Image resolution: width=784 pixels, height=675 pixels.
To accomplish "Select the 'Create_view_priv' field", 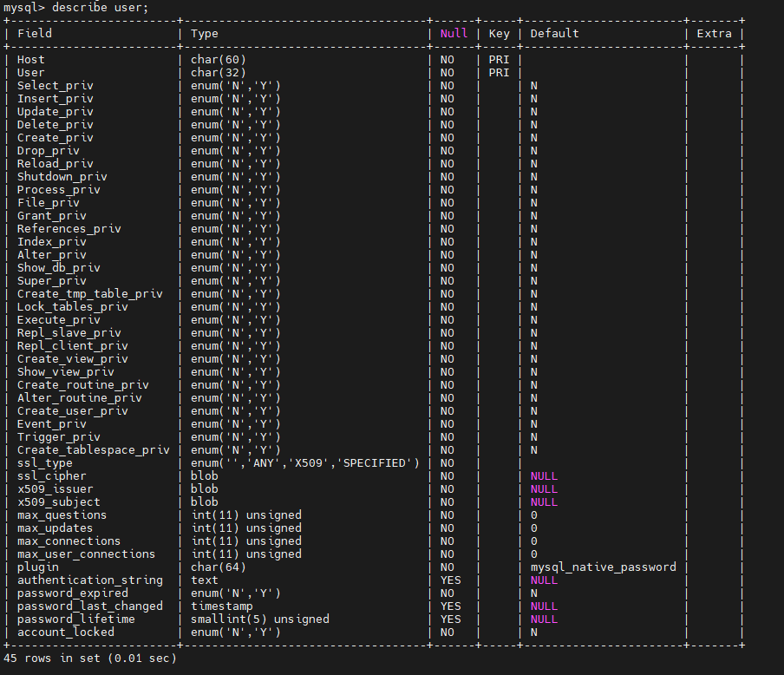I will (x=73, y=359).
